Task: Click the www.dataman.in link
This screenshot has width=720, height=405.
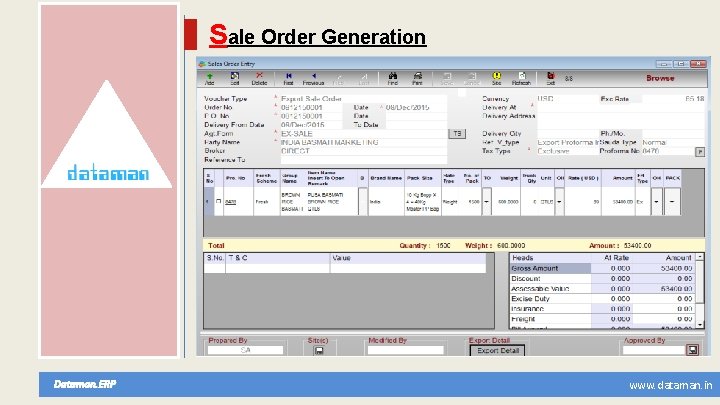Action: (x=670, y=385)
